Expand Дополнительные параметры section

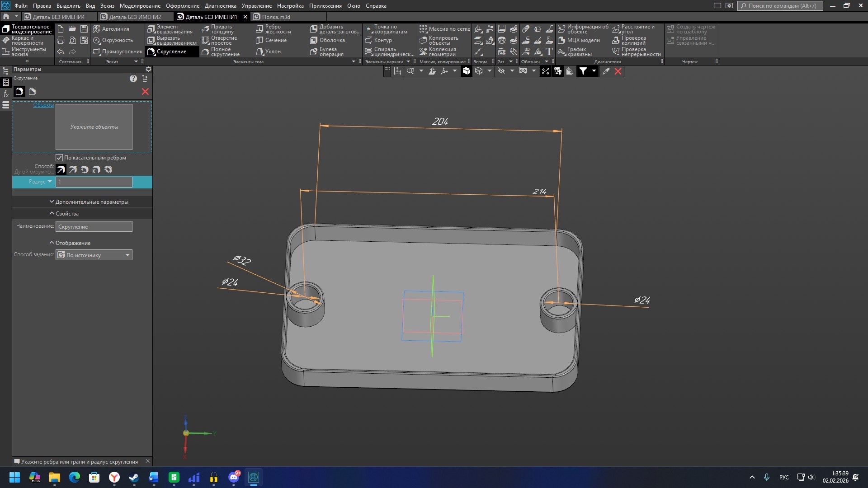click(89, 202)
